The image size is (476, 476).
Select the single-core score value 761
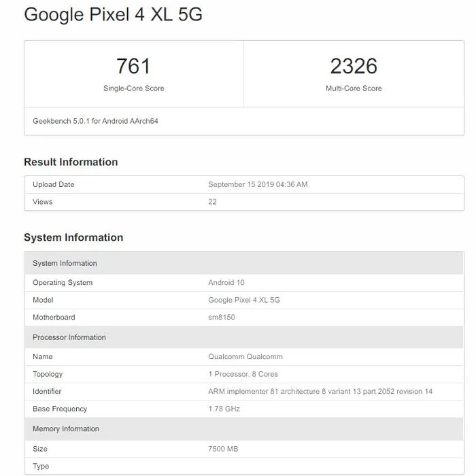[x=133, y=66]
